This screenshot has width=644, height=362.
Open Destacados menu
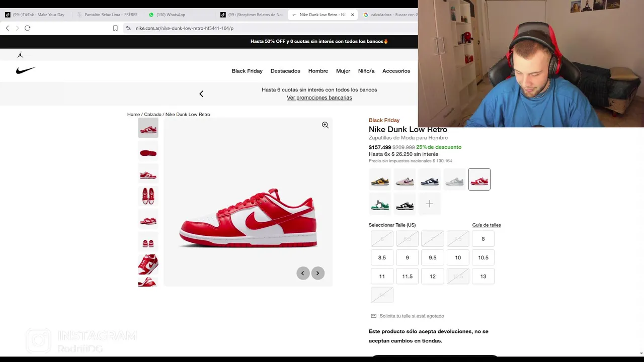(x=285, y=71)
